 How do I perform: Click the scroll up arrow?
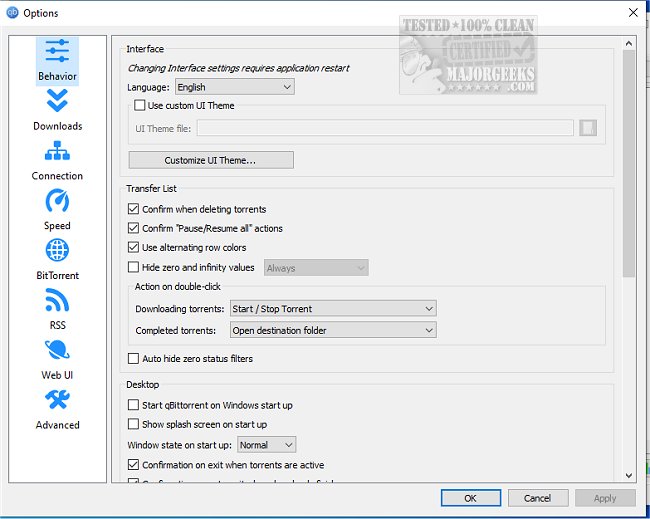pos(629,43)
